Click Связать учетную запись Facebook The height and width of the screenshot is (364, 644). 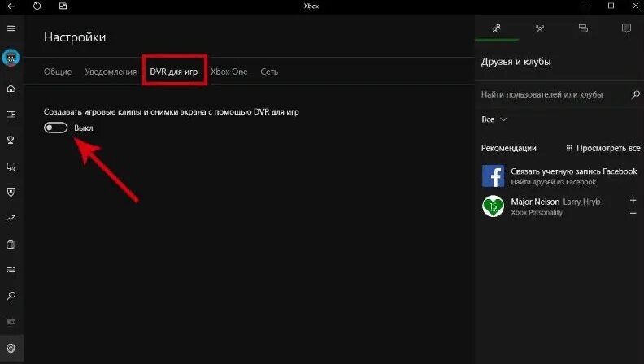[x=574, y=171]
